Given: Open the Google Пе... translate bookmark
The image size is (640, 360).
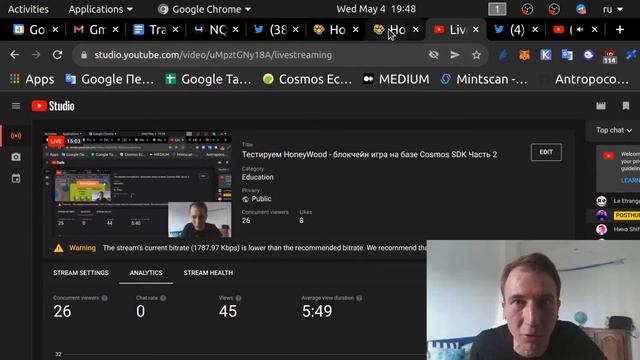Looking at the screenshot, I should pyautogui.click(x=110, y=79).
